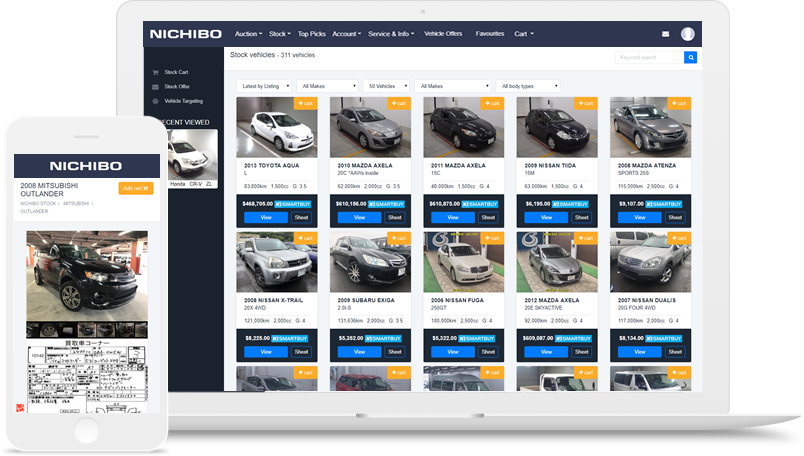The width and height of the screenshot is (804, 456).
Task: Open the All body types dropdown
Action: click(x=528, y=86)
